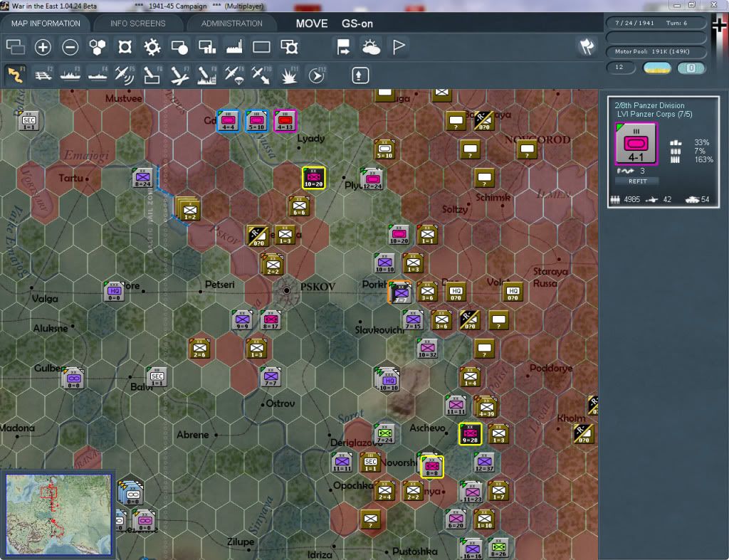The width and height of the screenshot is (729, 560).
Task: Select the magenta-bordered 4=13 unit
Action: (x=285, y=121)
